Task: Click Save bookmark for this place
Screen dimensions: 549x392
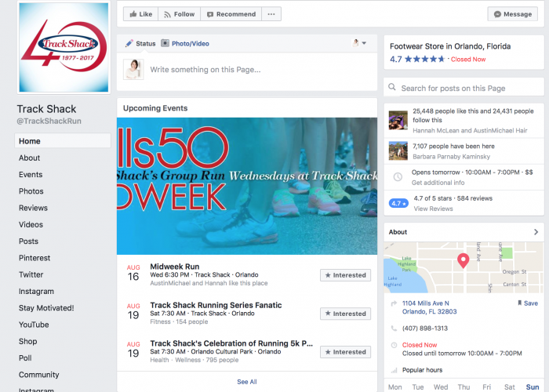Action: [527, 303]
